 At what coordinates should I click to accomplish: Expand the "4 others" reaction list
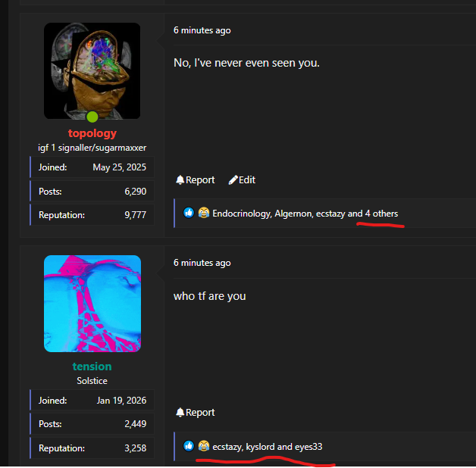[381, 214]
